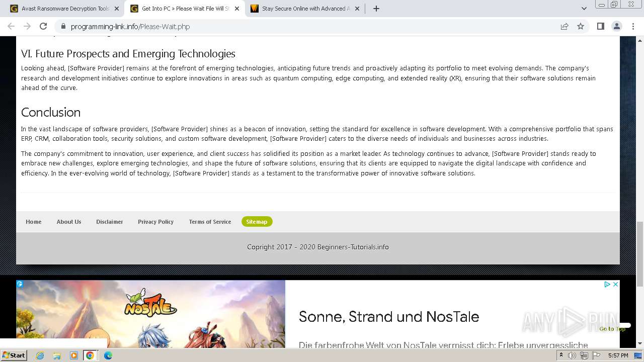Open File Explorer from taskbar
Viewport: 644px width, 362px height.
click(57, 355)
